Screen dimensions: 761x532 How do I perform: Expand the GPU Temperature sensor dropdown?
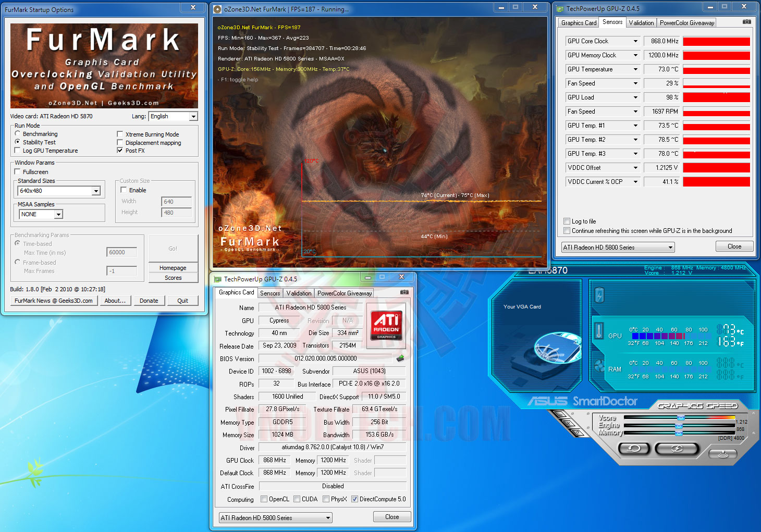635,69
